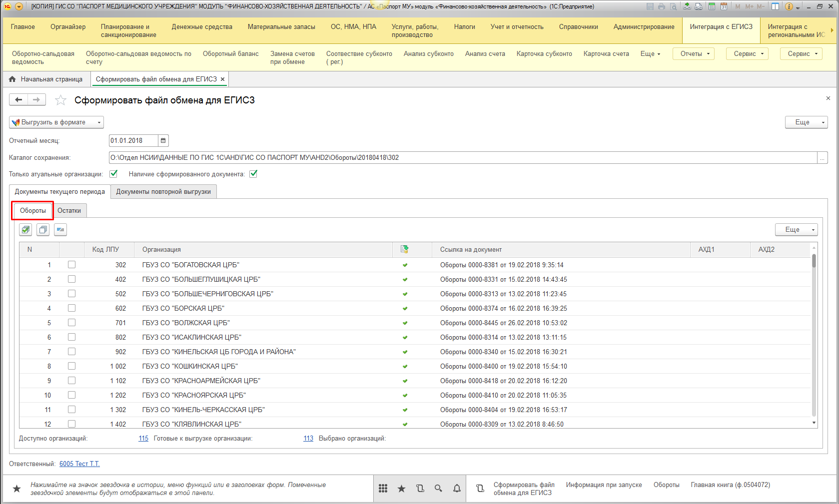Open Документы повторной выгрузки tab
The height and width of the screenshot is (504, 839).
coord(163,192)
